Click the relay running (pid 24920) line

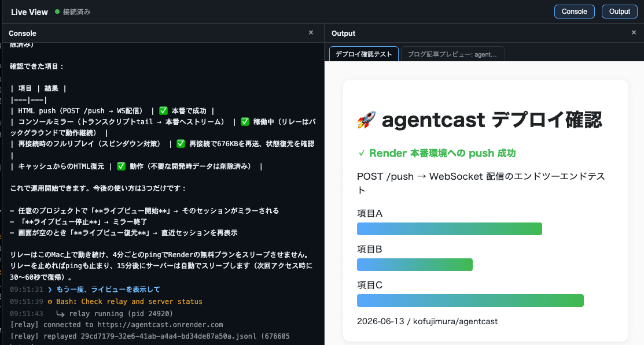121,314
